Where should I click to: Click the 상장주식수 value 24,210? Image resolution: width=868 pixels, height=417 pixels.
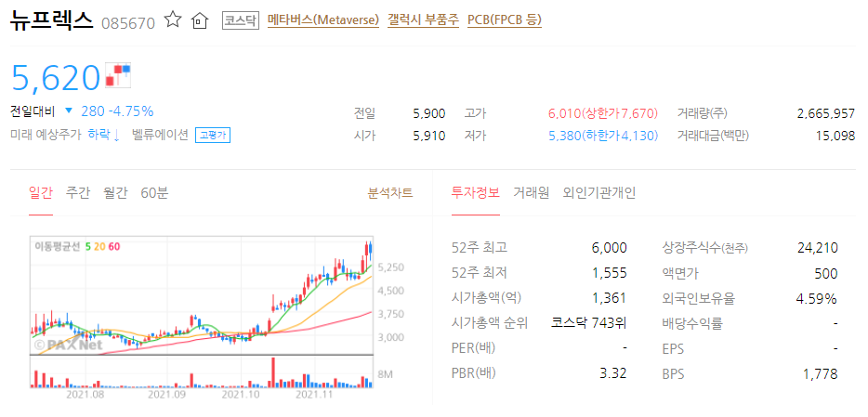tap(818, 247)
